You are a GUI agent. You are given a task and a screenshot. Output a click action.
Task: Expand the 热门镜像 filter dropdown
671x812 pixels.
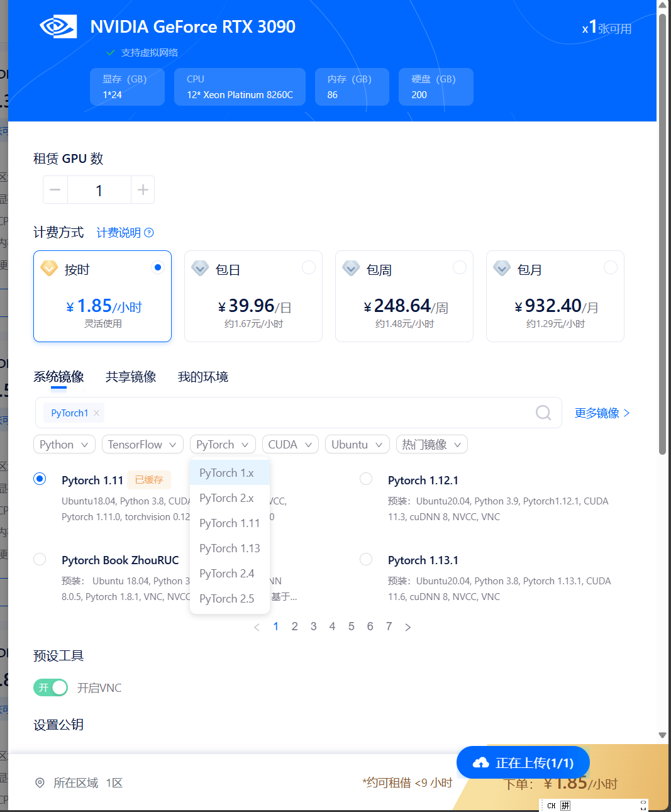[x=432, y=445]
